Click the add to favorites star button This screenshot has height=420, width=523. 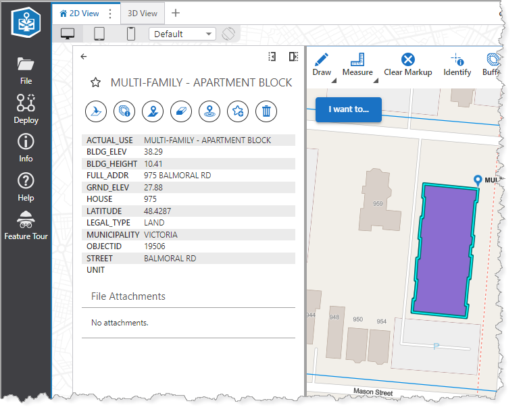[x=238, y=111]
